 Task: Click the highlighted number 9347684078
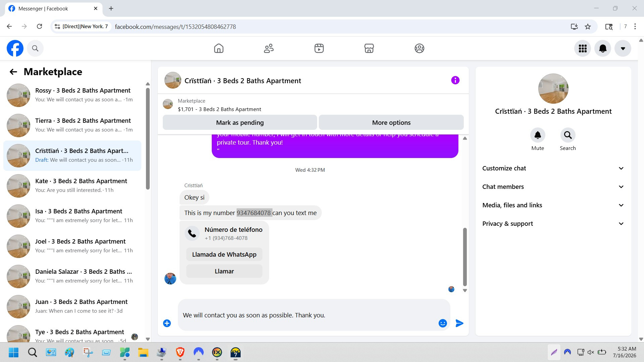pos(254,213)
